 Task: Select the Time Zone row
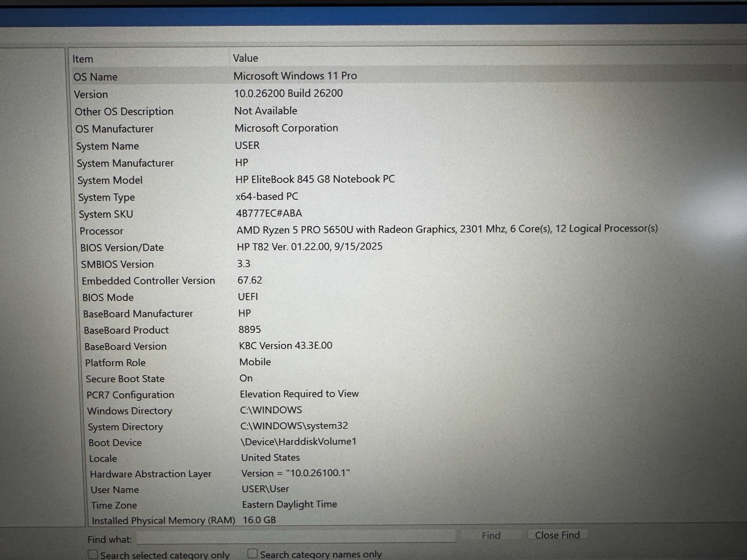[x=114, y=505]
